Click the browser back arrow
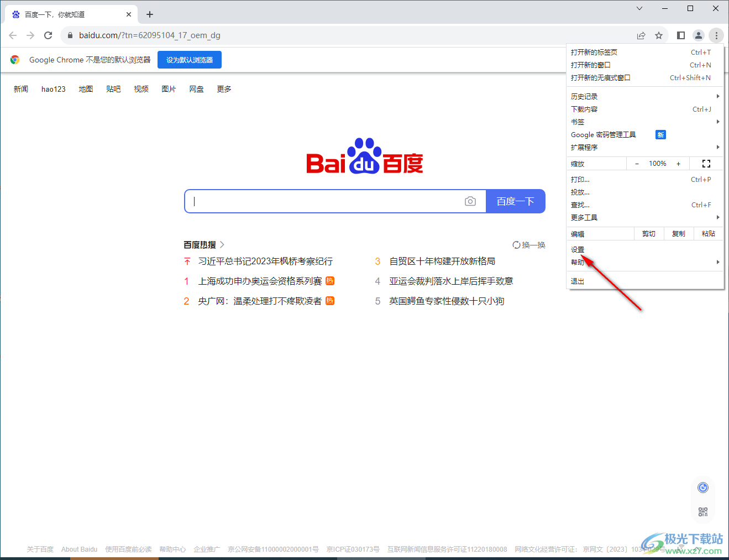The height and width of the screenshot is (560, 729). pos(13,35)
